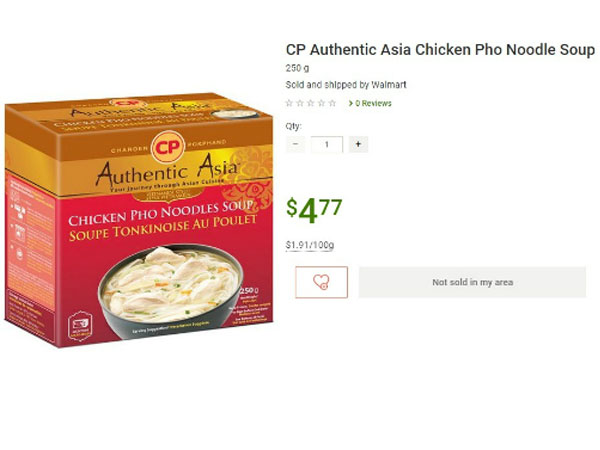Viewport: 600px width, 450px height.
Task: Select the third rating star
Action: [311, 103]
